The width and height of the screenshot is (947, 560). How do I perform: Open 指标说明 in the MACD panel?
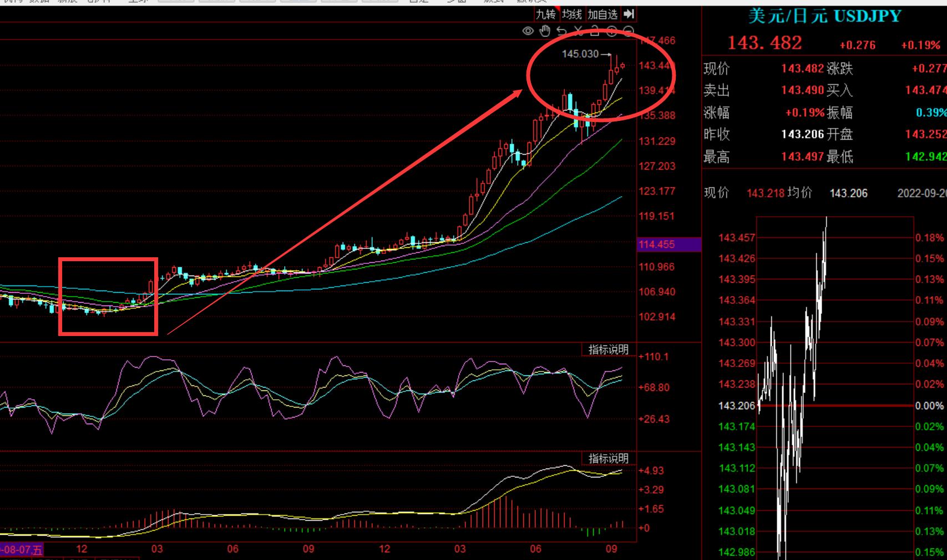tap(609, 459)
